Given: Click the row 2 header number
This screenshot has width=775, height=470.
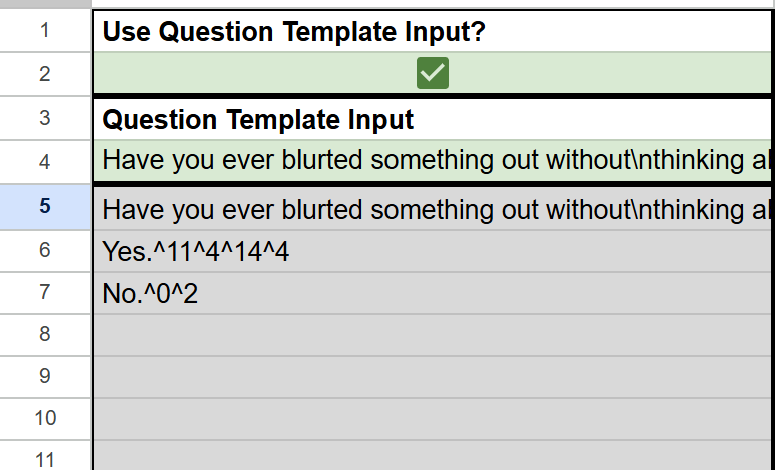Looking at the screenshot, I should coord(45,74).
